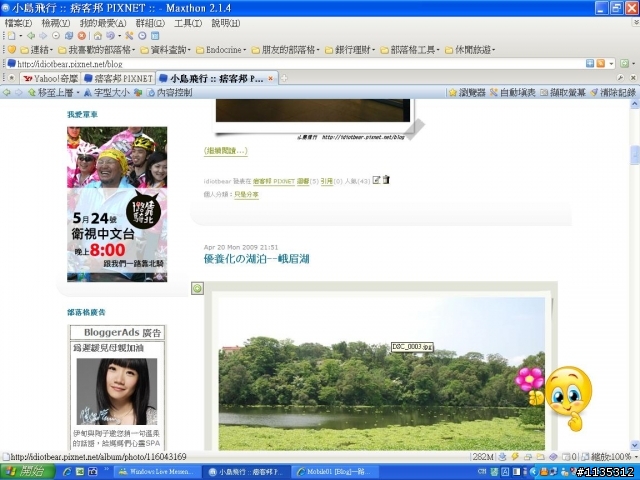Expand the Endocrine favorites folder
The height and width of the screenshot is (480, 640).
[x=221, y=50]
